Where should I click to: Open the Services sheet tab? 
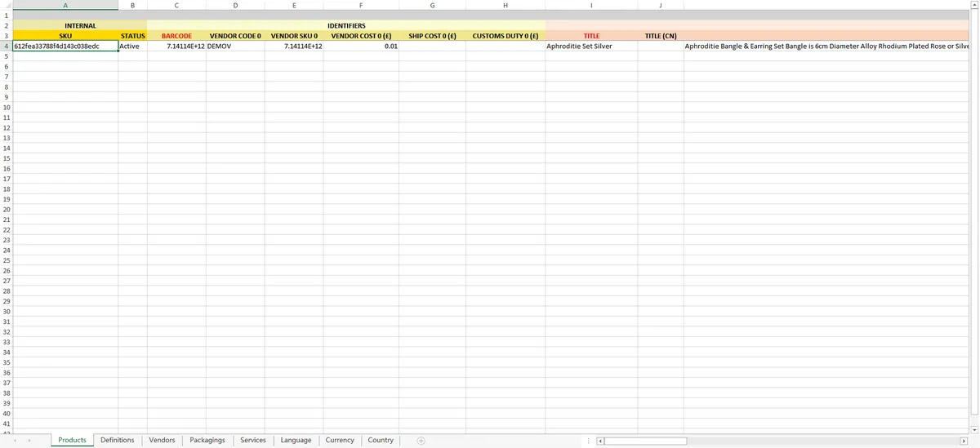pyautogui.click(x=253, y=441)
